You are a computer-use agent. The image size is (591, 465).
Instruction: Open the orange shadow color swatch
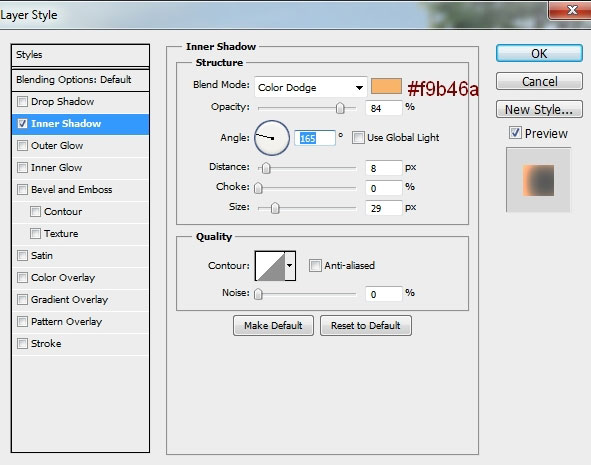pyautogui.click(x=386, y=86)
